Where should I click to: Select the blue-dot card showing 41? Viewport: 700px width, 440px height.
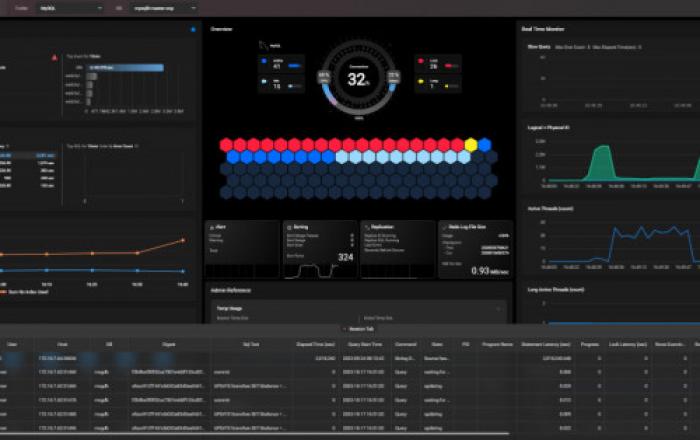pyautogui.click(x=281, y=64)
